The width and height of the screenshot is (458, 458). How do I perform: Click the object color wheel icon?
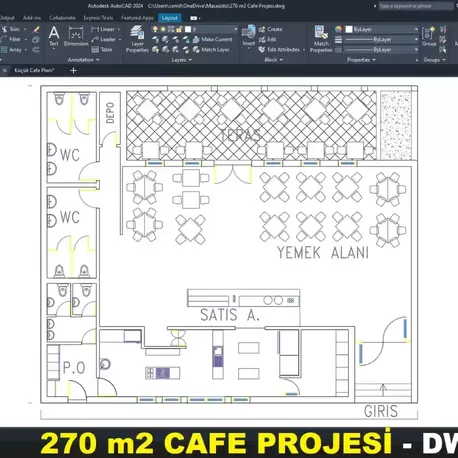pos(338,29)
